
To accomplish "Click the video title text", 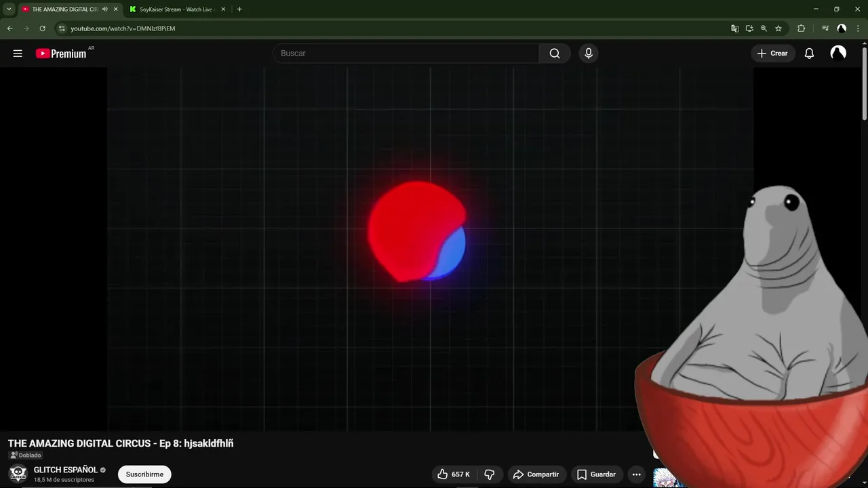I will [121, 443].
